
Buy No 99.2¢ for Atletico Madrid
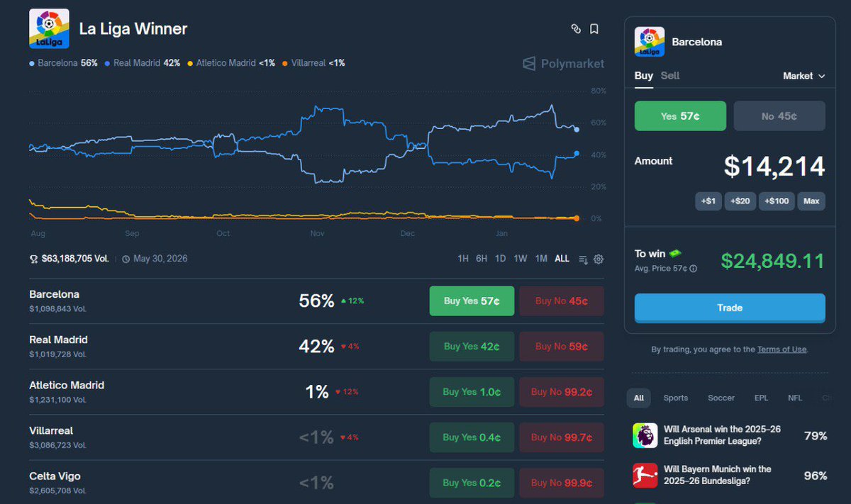click(562, 392)
